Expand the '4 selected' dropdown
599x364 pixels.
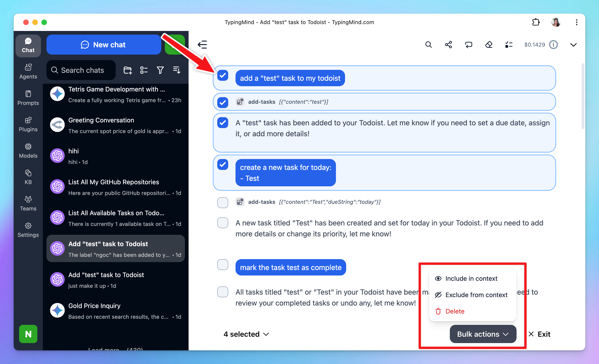(x=246, y=334)
